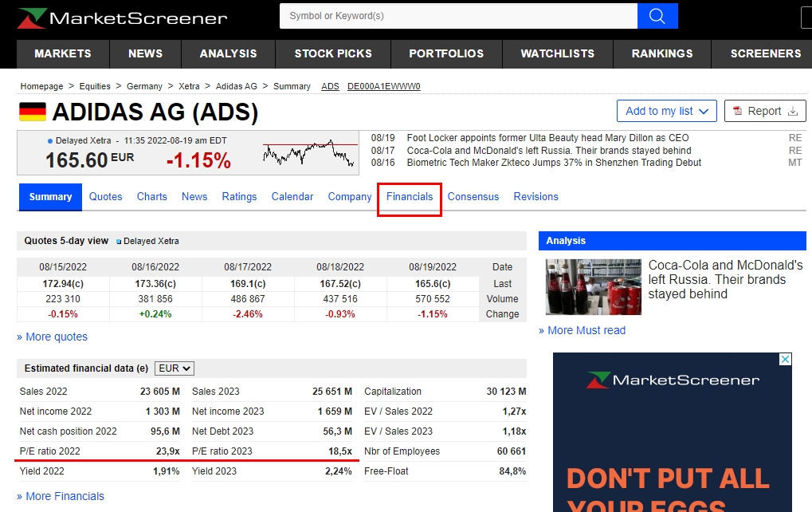812x512 pixels.
Task: Click the Adidas AG breadcrumb link
Action: click(x=236, y=87)
